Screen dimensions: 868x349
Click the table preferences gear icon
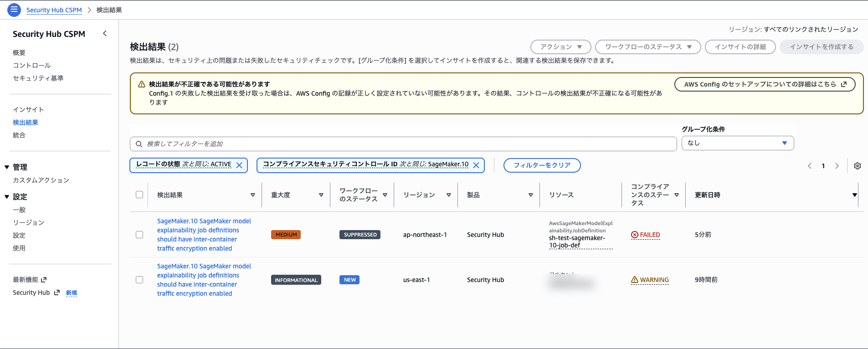858,166
